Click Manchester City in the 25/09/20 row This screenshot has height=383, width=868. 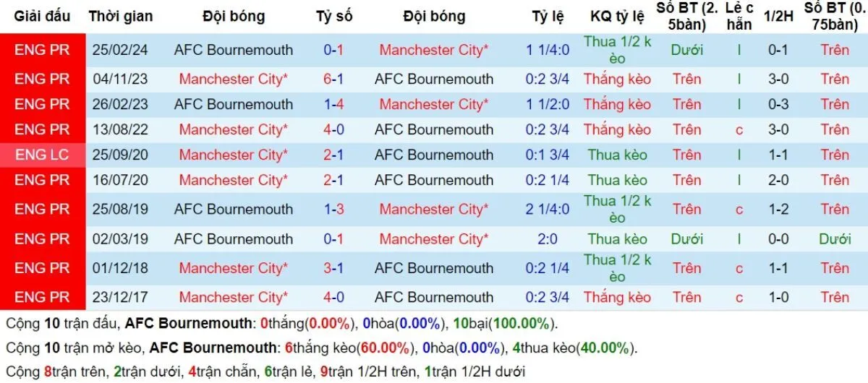coord(234,155)
